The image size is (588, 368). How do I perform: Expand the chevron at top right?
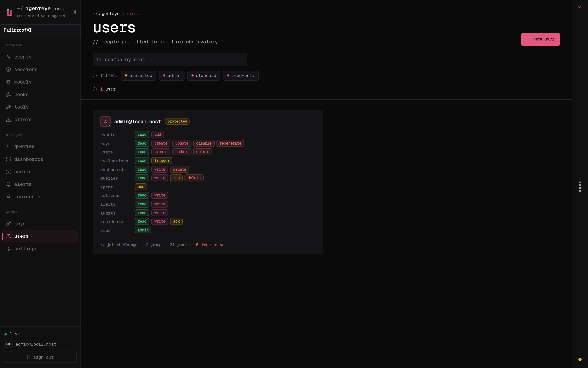[x=580, y=7]
